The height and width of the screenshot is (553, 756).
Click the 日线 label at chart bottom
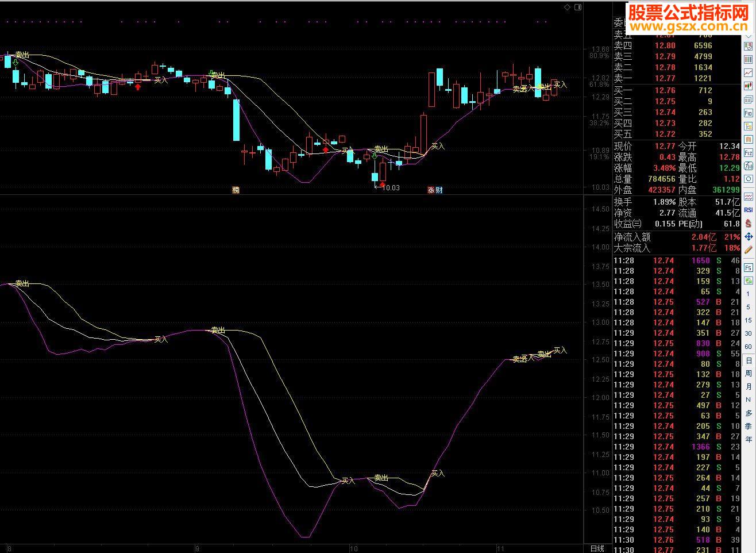point(597,548)
